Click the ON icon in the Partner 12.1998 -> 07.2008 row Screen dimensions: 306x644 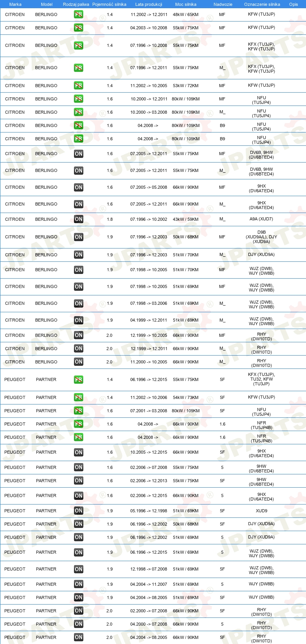coord(79,569)
